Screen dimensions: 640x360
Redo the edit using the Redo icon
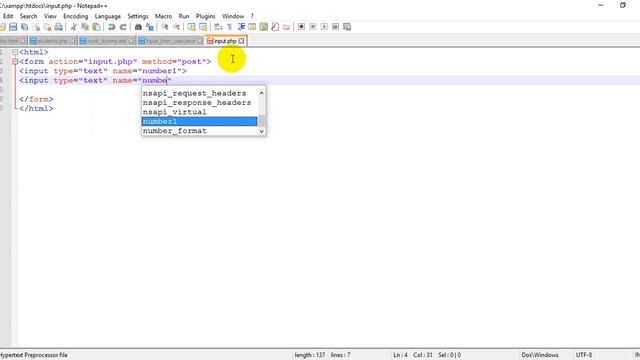coord(123,27)
